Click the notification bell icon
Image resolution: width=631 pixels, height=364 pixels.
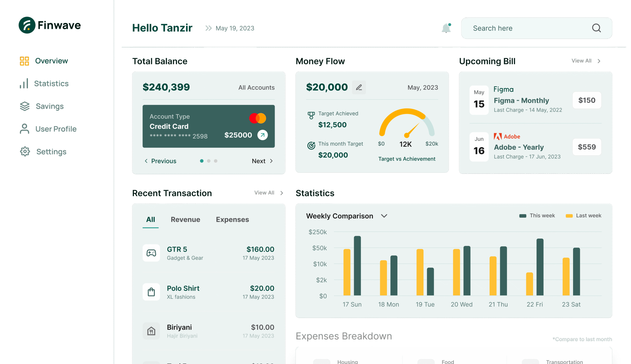(x=446, y=28)
